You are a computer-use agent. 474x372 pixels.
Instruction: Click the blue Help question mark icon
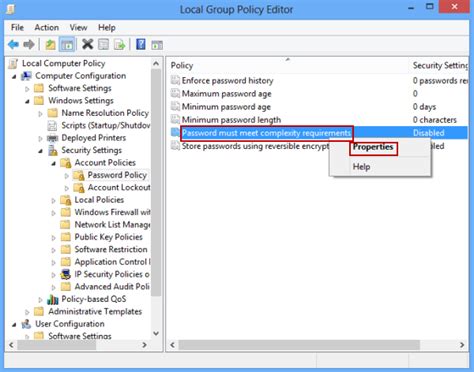(141, 44)
